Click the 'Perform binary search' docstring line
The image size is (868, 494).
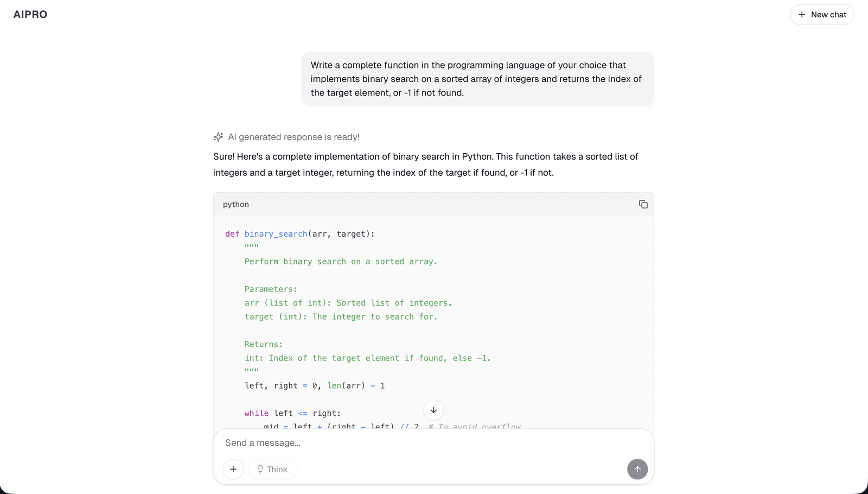pyautogui.click(x=341, y=262)
